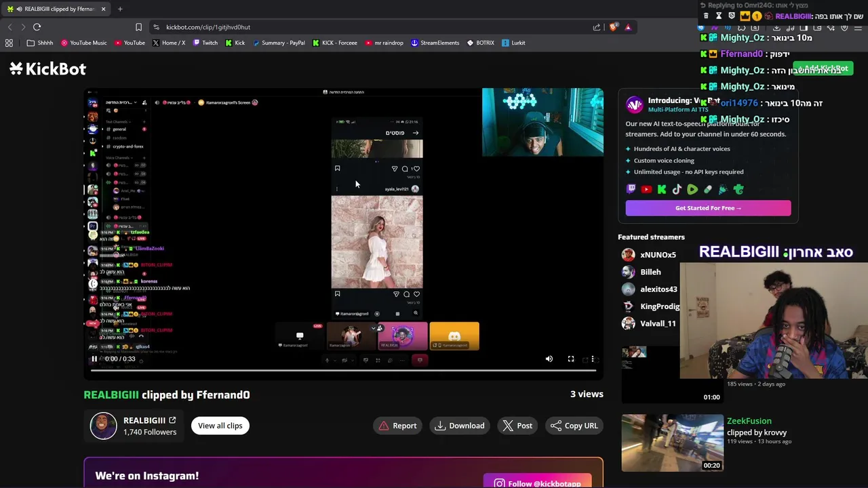Open Kick bookmark
Screen dimensions: 868x488
235,43
